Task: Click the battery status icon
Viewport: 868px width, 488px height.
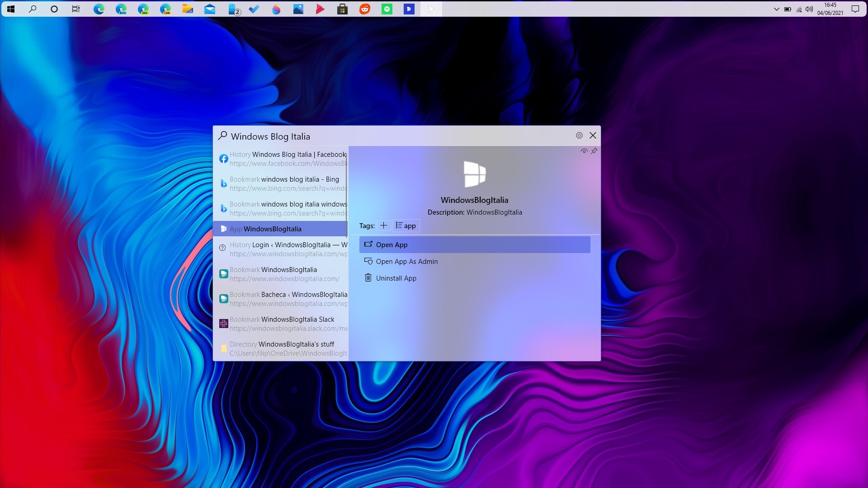Action: (788, 9)
